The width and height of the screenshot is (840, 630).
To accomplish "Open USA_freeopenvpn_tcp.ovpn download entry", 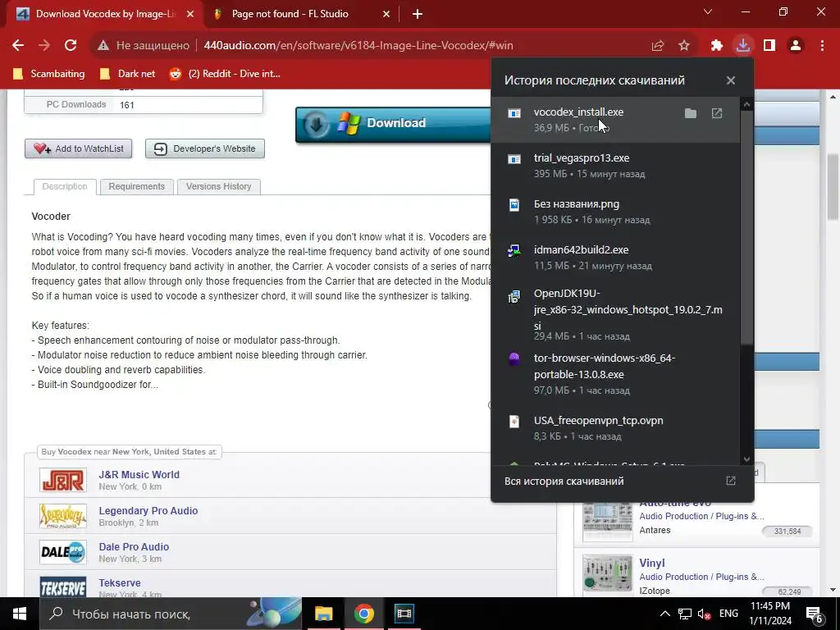I will (x=615, y=427).
